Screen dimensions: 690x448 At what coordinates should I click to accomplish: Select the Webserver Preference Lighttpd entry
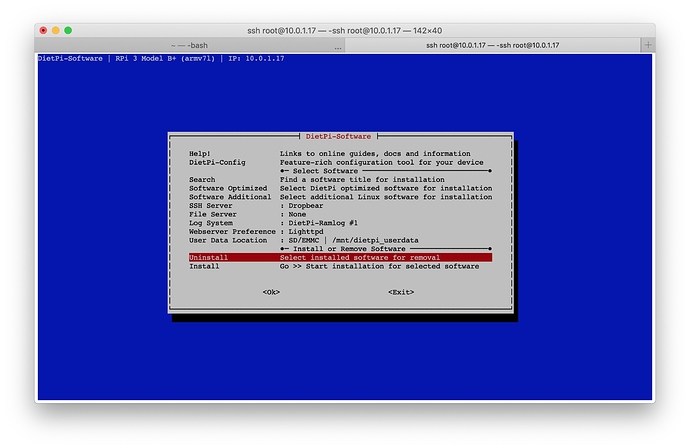341,231
